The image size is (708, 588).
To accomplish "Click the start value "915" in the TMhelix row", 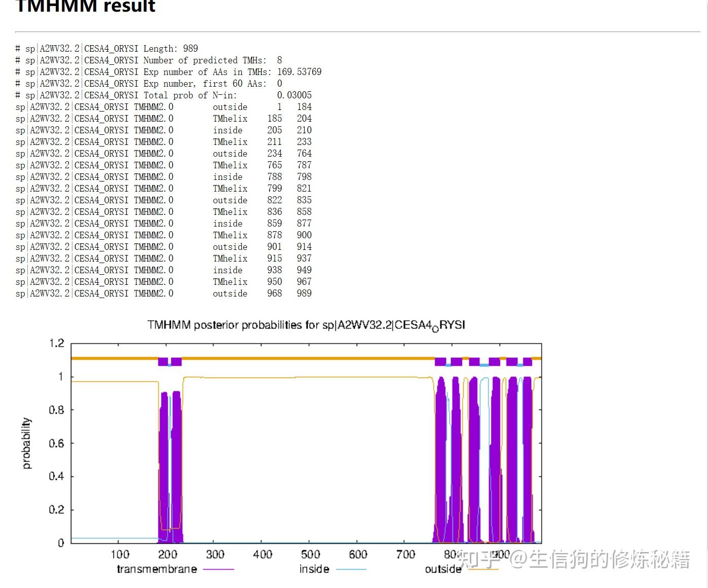I will 275,259.
